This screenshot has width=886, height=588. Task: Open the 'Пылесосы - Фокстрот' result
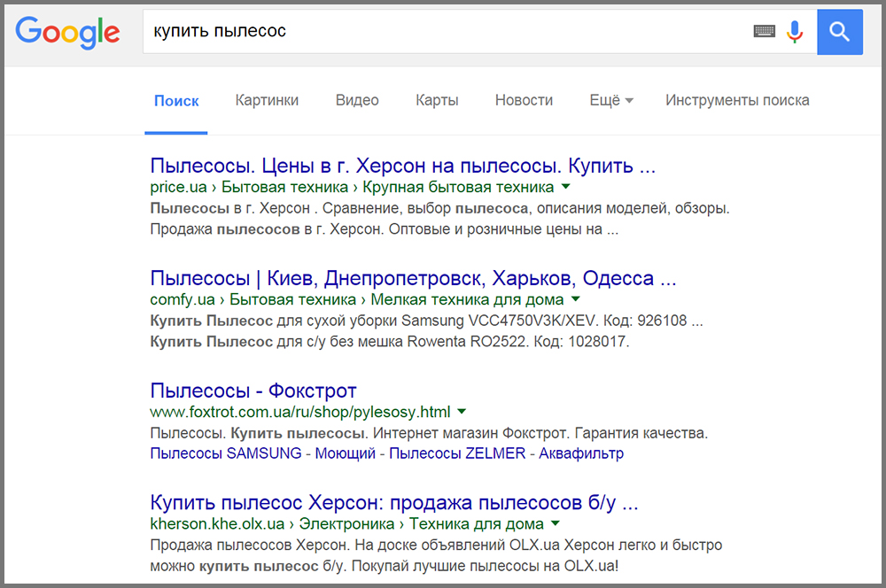tap(253, 391)
